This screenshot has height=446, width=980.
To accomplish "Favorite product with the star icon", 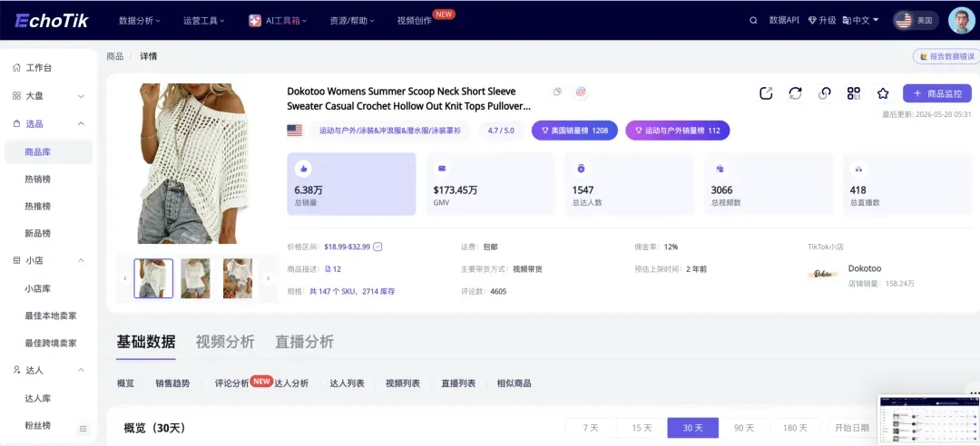I will pos(883,93).
